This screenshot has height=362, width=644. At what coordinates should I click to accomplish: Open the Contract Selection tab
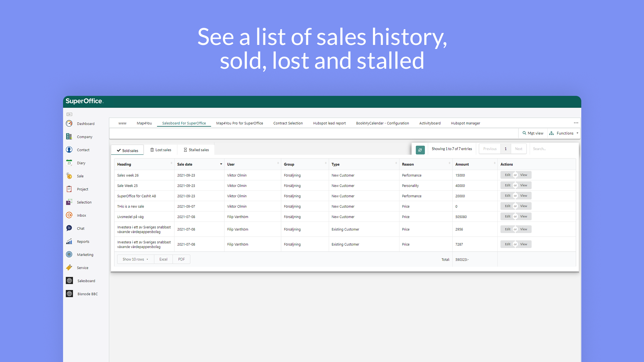tap(288, 123)
